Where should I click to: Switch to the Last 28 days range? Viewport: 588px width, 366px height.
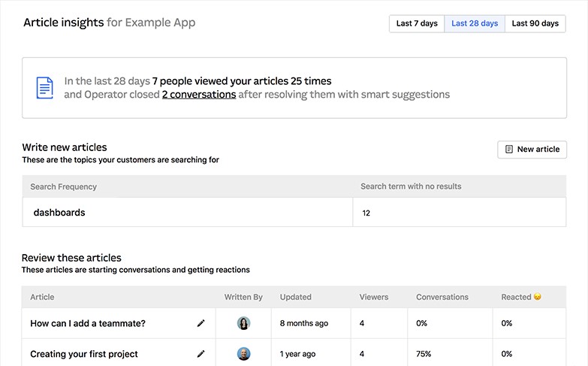pyautogui.click(x=475, y=23)
